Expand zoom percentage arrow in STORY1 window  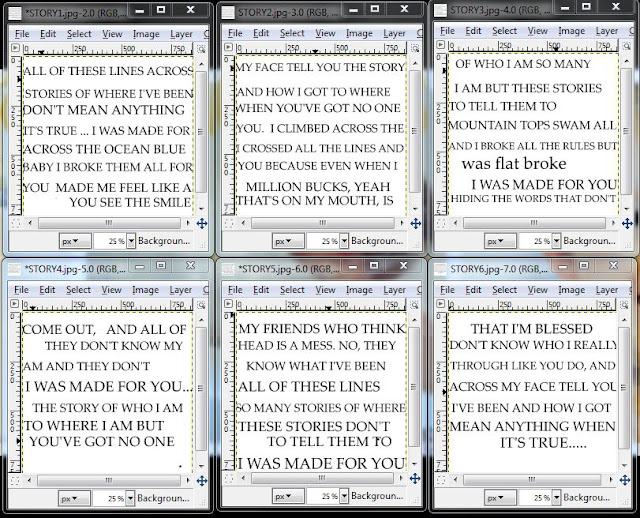tap(131, 241)
